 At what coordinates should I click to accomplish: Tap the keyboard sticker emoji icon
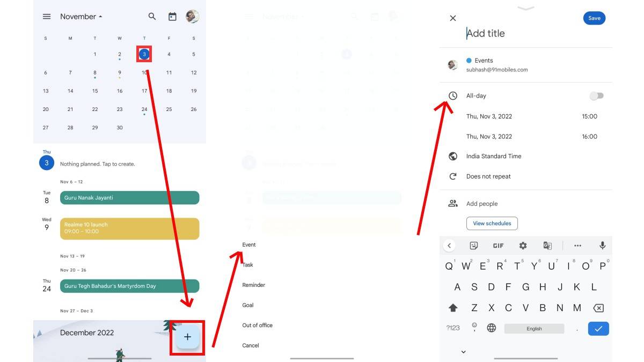(474, 246)
